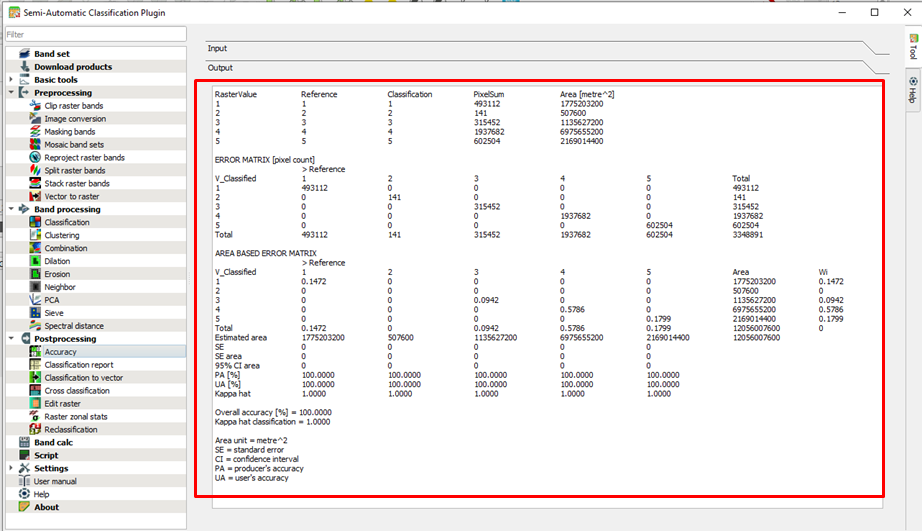Switch to the Input tab
This screenshot has width=922, height=531.
(217, 48)
